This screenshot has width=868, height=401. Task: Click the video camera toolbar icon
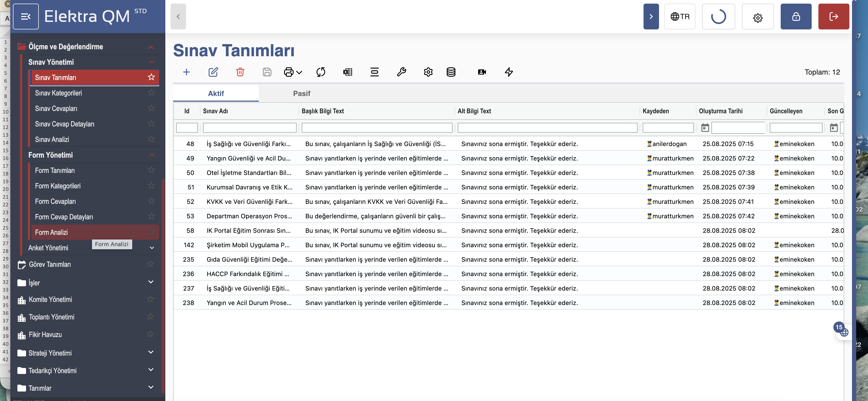[482, 72]
